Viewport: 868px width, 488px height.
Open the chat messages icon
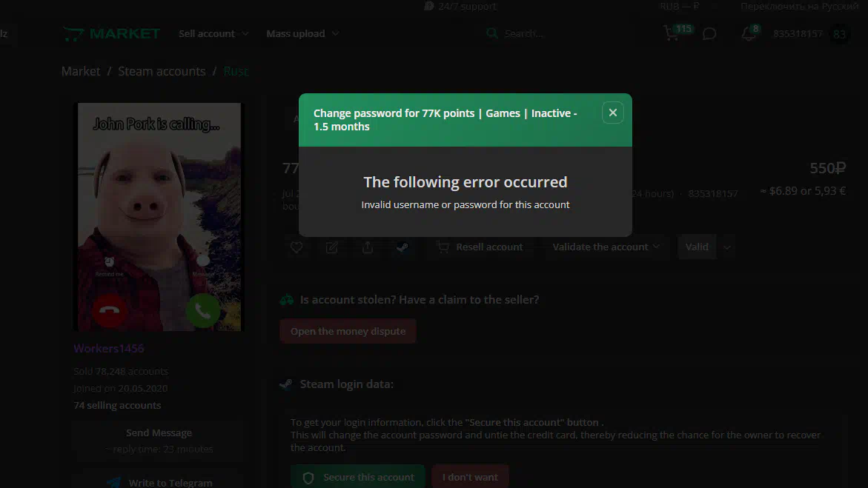coord(709,34)
